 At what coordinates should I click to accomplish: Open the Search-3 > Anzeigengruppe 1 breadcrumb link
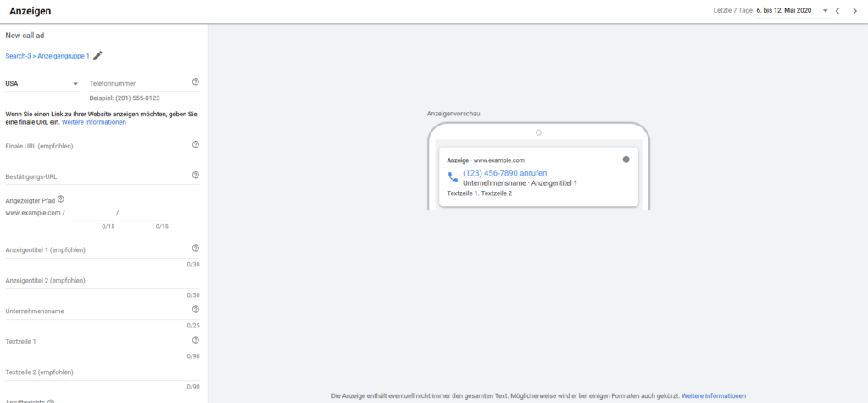[47, 56]
